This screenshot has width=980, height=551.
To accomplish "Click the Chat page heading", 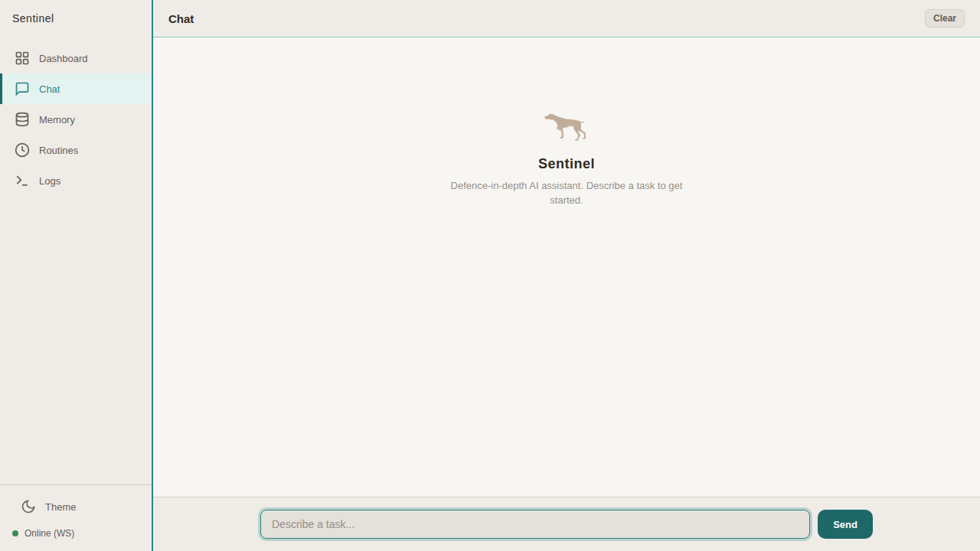I will point(181,18).
